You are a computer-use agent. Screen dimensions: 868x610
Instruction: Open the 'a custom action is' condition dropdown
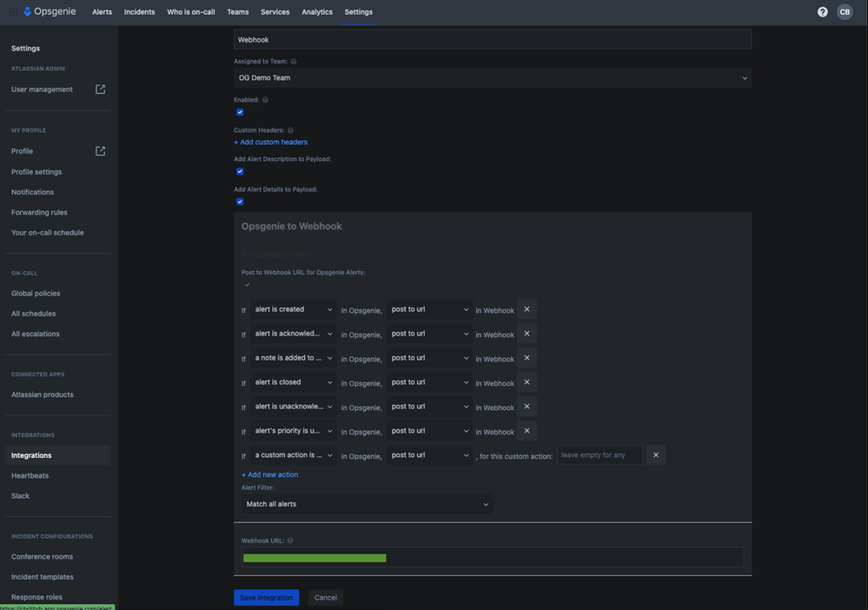pos(294,455)
